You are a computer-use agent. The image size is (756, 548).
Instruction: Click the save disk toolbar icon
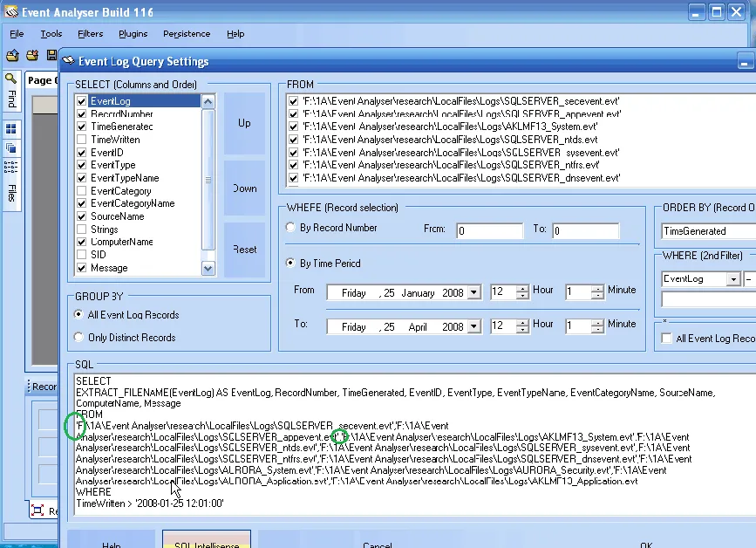pos(51,56)
